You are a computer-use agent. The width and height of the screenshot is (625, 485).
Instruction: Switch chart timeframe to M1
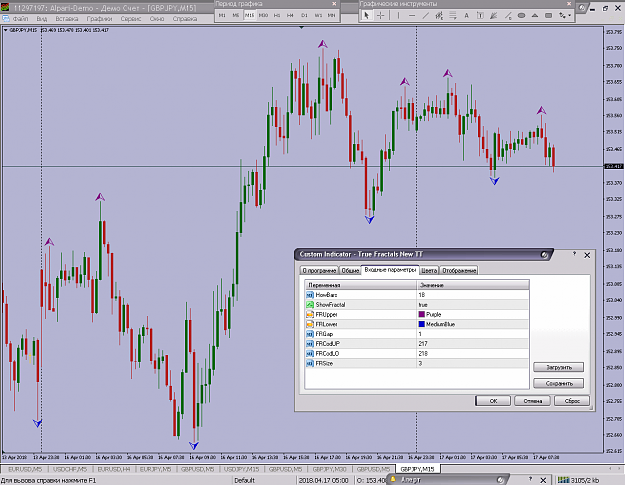point(222,15)
